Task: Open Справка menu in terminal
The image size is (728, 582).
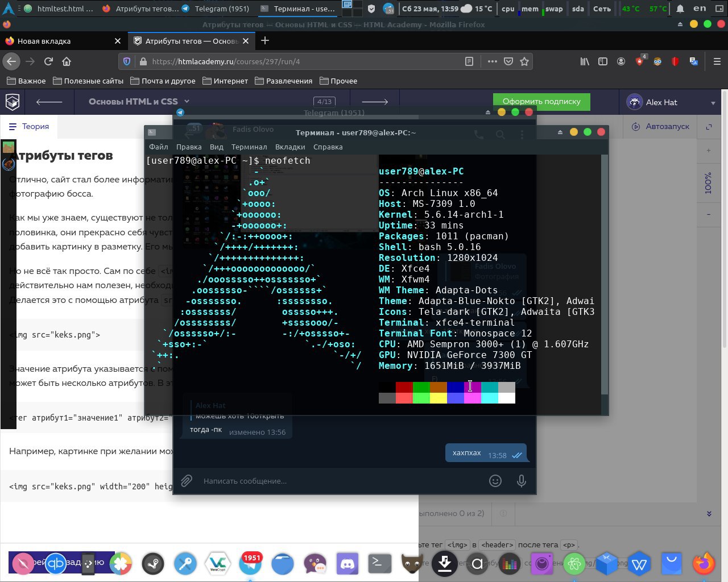Action: click(328, 147)
